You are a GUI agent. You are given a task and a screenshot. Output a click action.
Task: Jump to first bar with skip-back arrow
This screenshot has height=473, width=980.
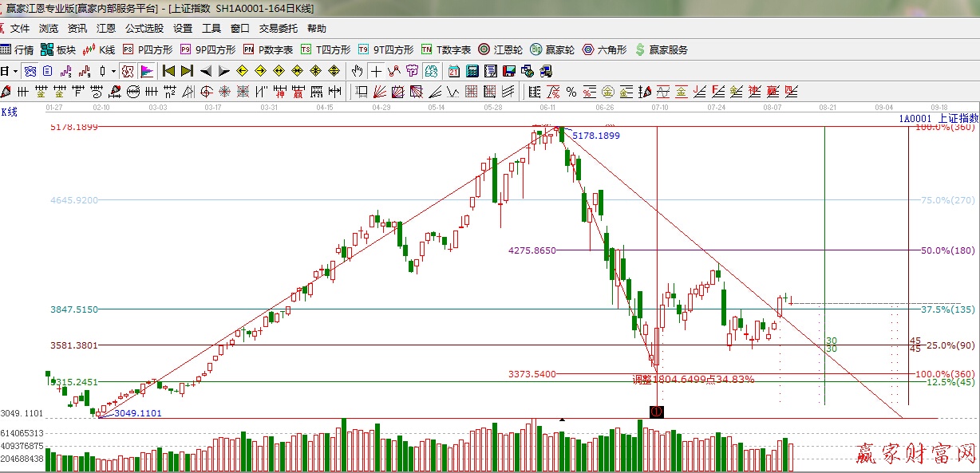(x=168, y=71)
